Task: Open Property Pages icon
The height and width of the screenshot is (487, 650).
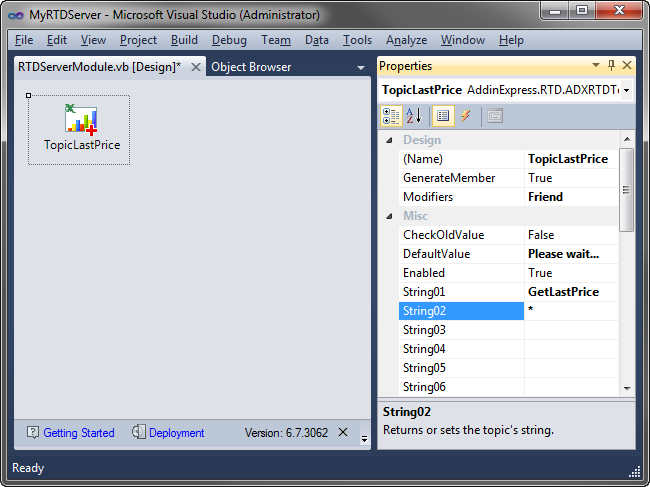Action: point(495,116)
